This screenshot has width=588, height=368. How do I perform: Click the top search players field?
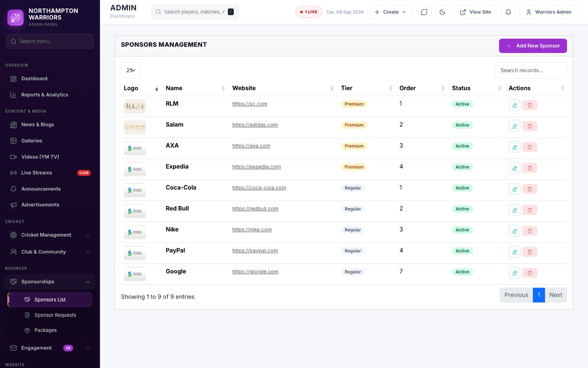[x=194, y=12]
